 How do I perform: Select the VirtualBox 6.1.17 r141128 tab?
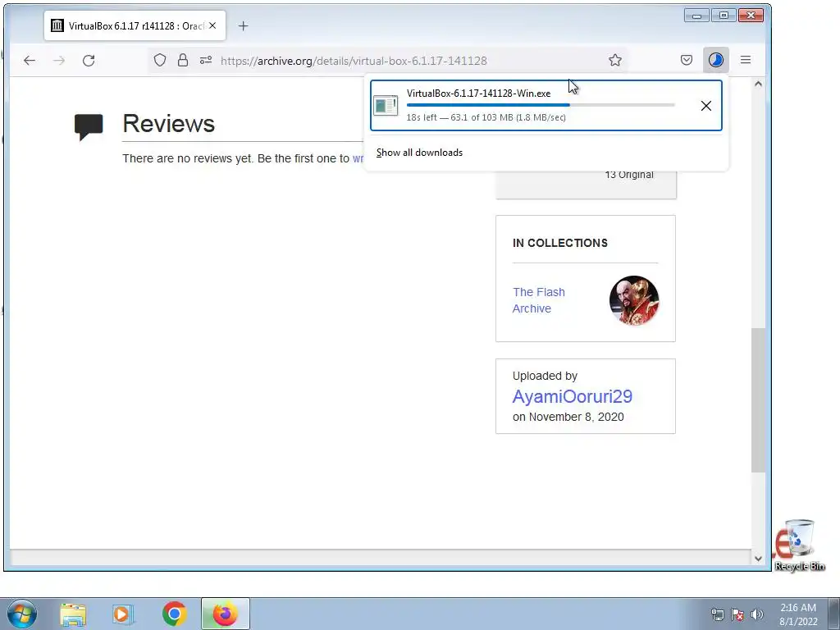(135, 25)
